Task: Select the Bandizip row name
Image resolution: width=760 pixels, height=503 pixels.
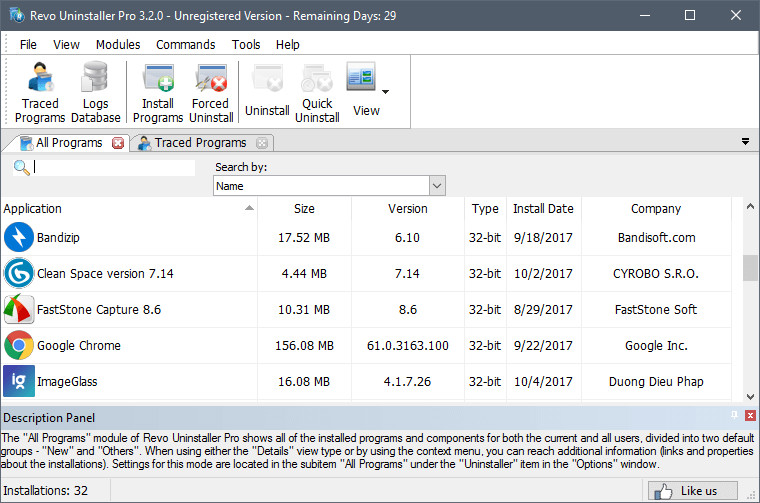Action: (x=58, y=237)
